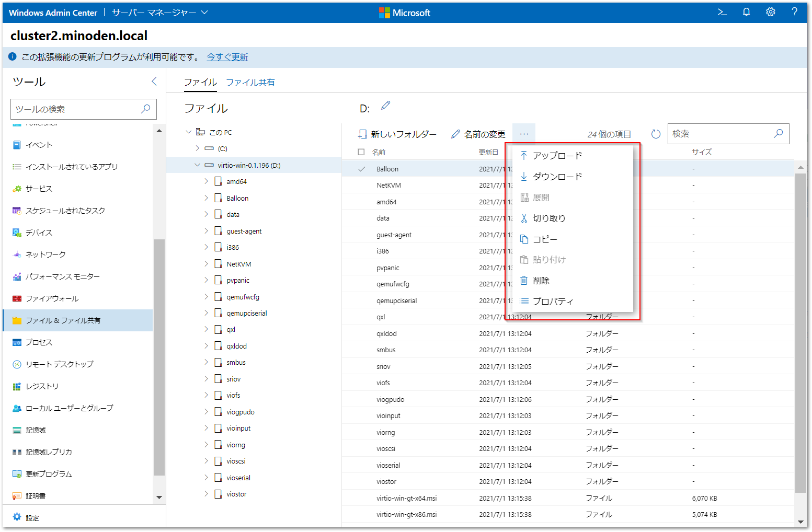Select virtio-win-gt-x86.msi file row
Image resolution: width=812 pixels, height=532 pixels.
click(x=568, y=514)
